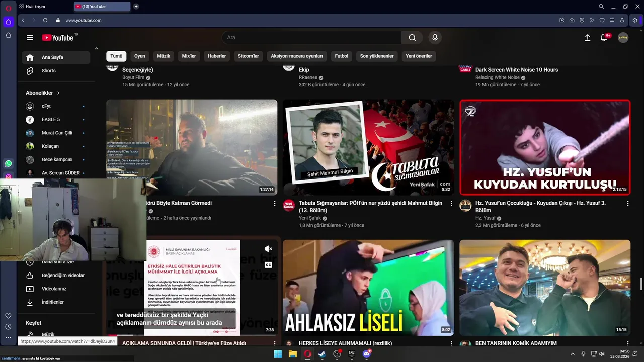Open Discord from the Windows taskbar
The image size is (644, 362).
pos(367,354)
